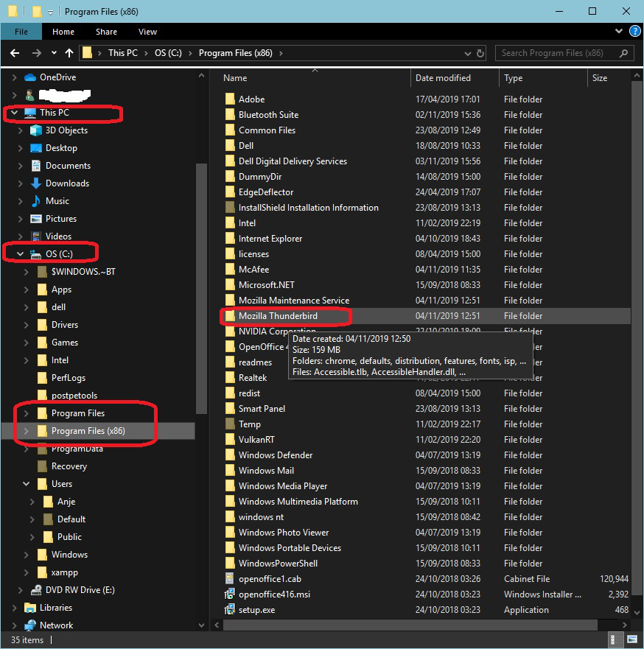Screen dimensions: 644x649
Task: Open Documents from the navigation pane
Action: (x=68, y=166)
